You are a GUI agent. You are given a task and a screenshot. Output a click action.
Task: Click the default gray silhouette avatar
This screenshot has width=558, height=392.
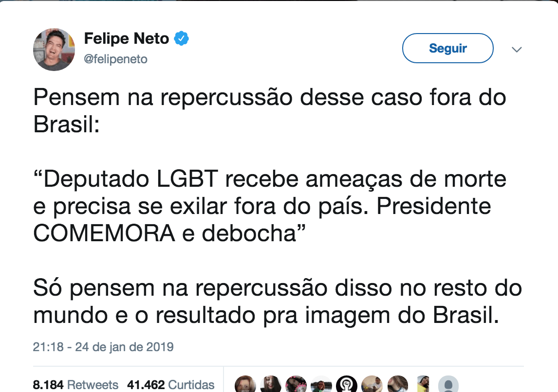click(x=448, y=385)
